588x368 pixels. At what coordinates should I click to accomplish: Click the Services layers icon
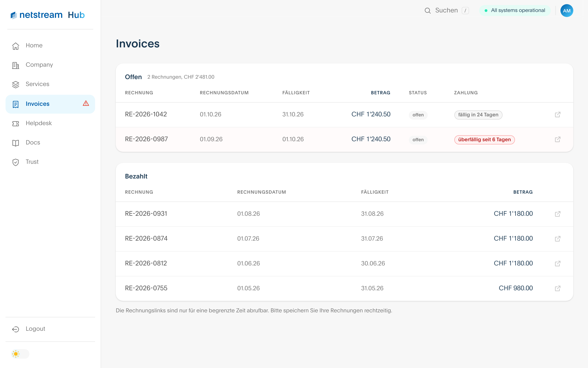pos(16,84)
